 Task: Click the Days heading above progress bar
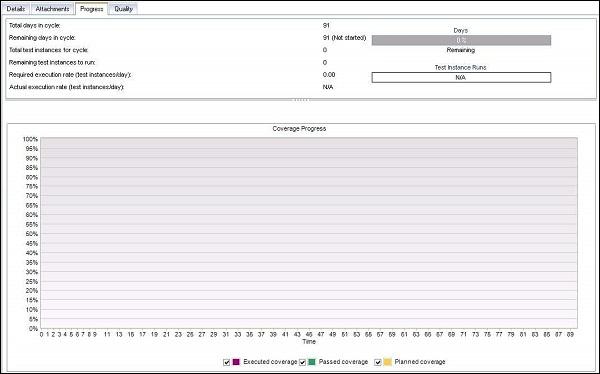(x=460, y=30)
